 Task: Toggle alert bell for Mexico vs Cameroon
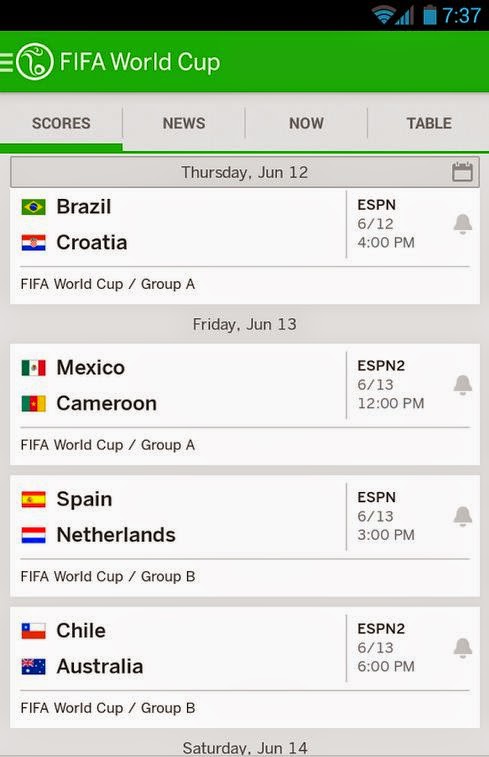pyautogui.click(x=462, y=385)
